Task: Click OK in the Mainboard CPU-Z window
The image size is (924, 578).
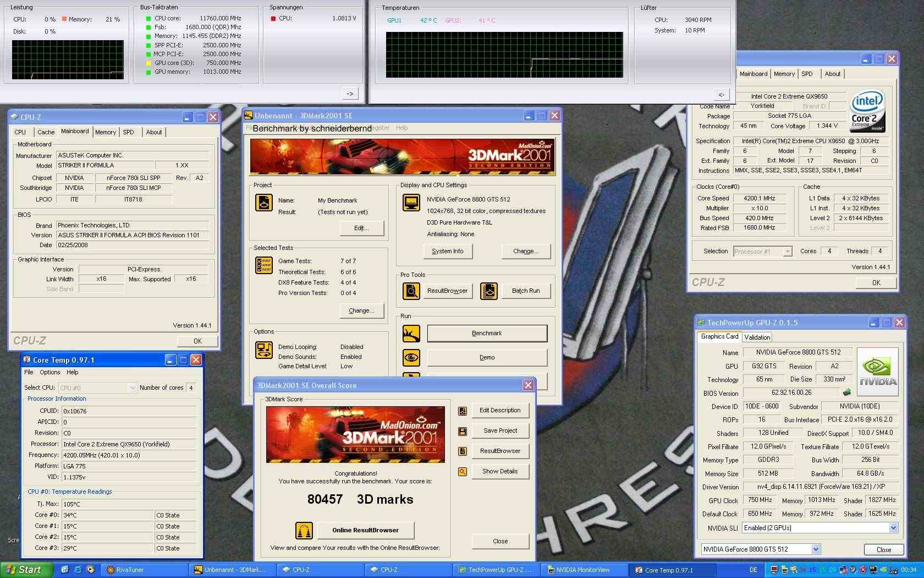Action: click(197, 341)
